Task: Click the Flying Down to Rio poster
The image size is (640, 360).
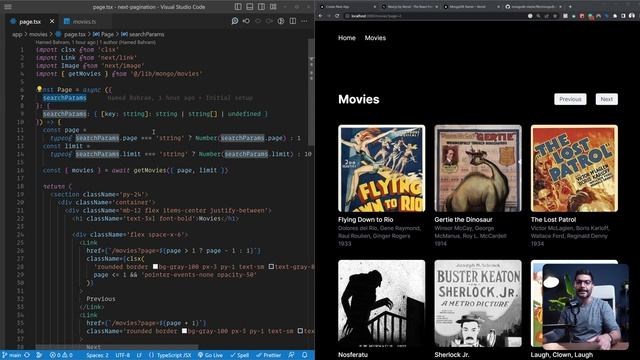Action: click(x=382, y=168)
